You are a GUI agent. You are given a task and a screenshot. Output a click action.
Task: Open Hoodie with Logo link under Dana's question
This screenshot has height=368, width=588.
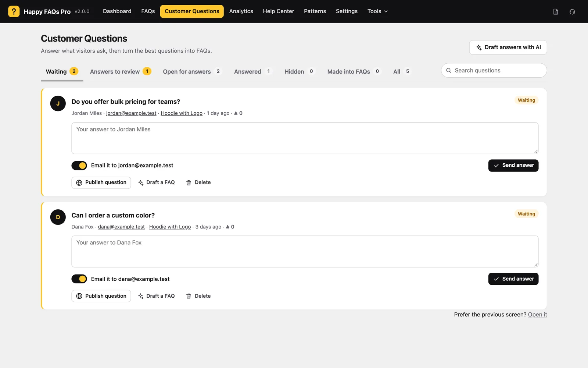pyautogui.click(x=170, y=227)
